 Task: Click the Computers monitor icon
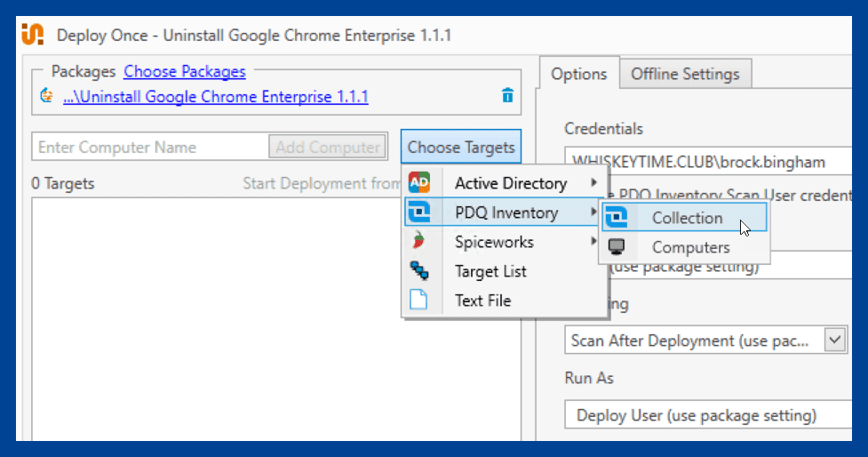[x=616, y=246]
